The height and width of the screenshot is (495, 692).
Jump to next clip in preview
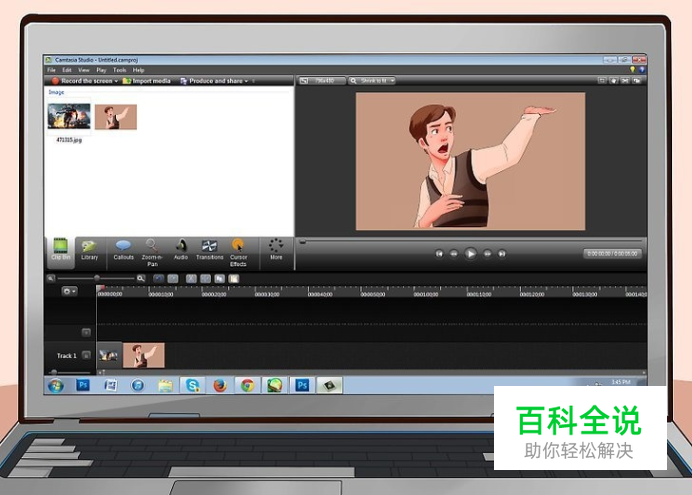click(x=502, y=254)
